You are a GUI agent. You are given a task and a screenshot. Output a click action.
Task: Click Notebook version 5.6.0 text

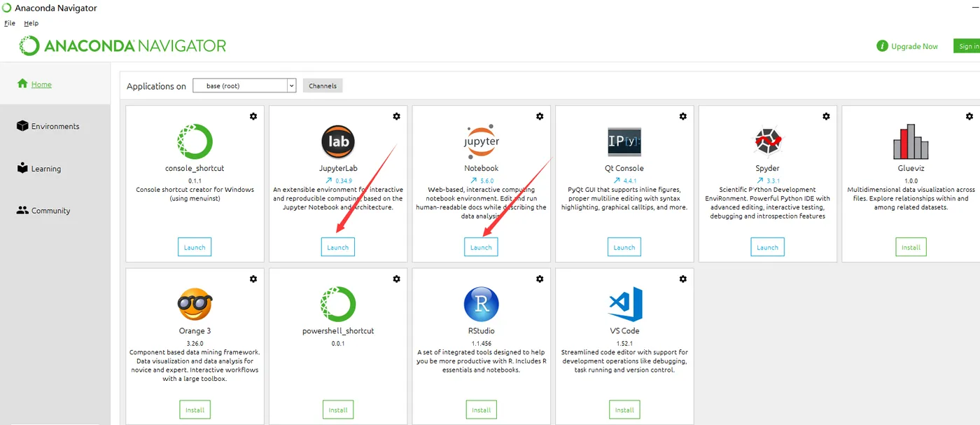point(486,181)
